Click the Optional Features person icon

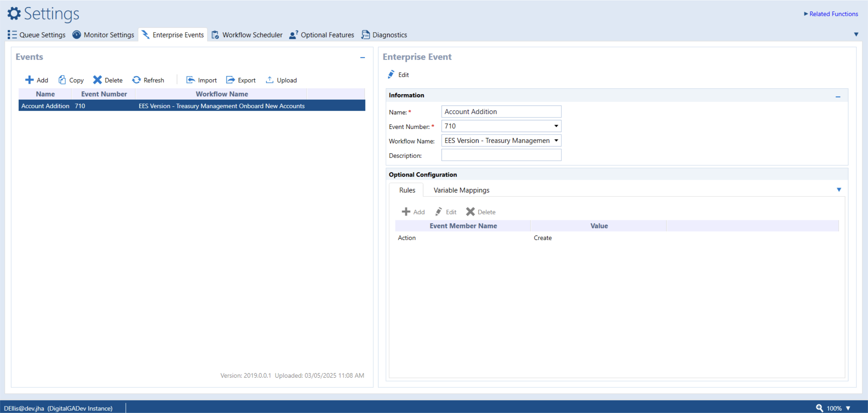click(293, 35)
